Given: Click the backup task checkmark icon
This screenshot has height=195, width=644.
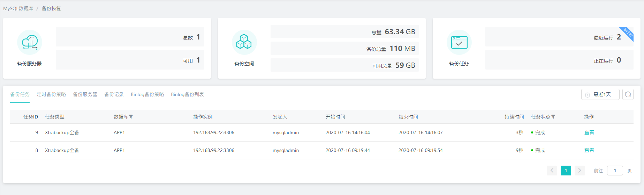Looking at the screenshot, I should tap(459, 42).
